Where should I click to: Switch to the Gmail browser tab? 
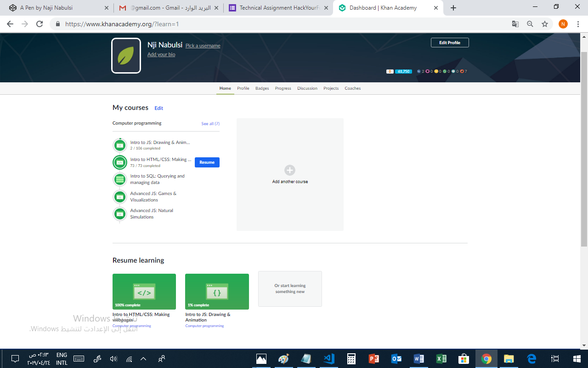coord(168,8)
